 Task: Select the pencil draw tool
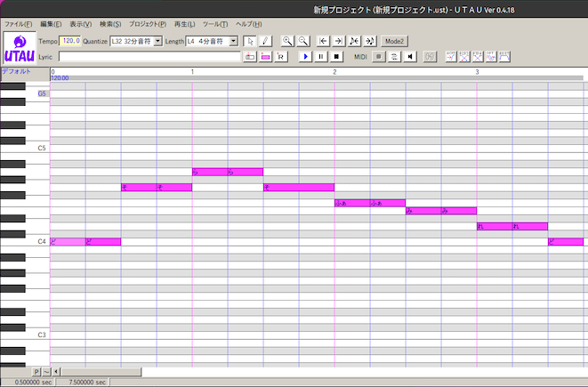[x=264, y=41]
